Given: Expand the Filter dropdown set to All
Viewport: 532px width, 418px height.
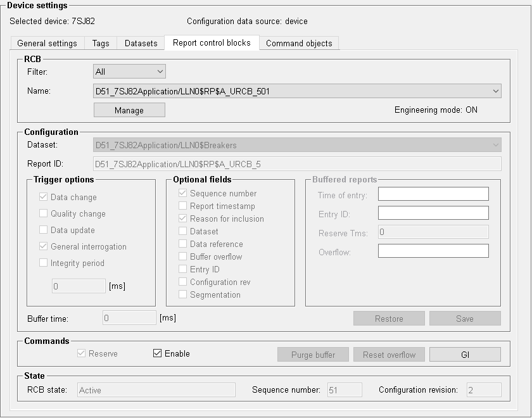Looking at the screenshot, I should tap(129, 72).
